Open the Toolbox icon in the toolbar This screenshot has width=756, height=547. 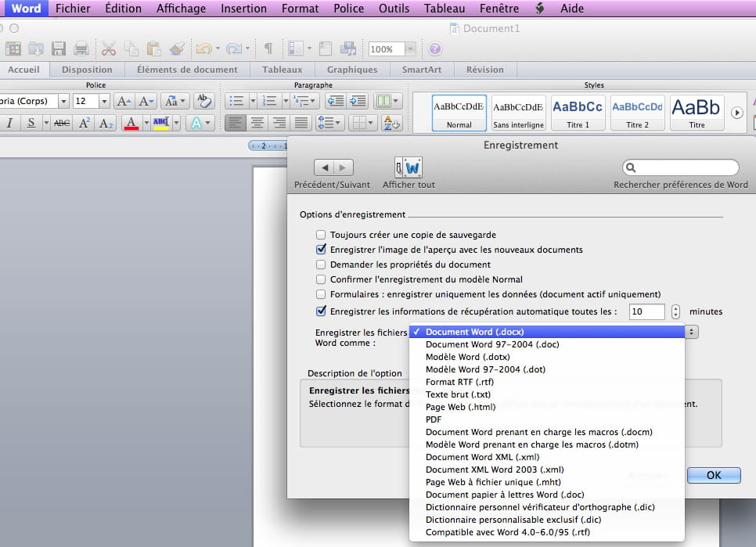tap(326, 49)
